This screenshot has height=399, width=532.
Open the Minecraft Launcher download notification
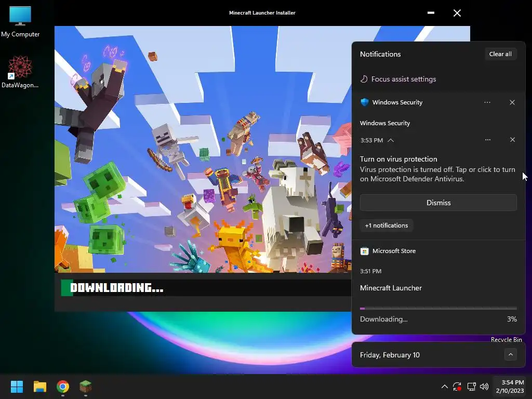coord(391,288)
